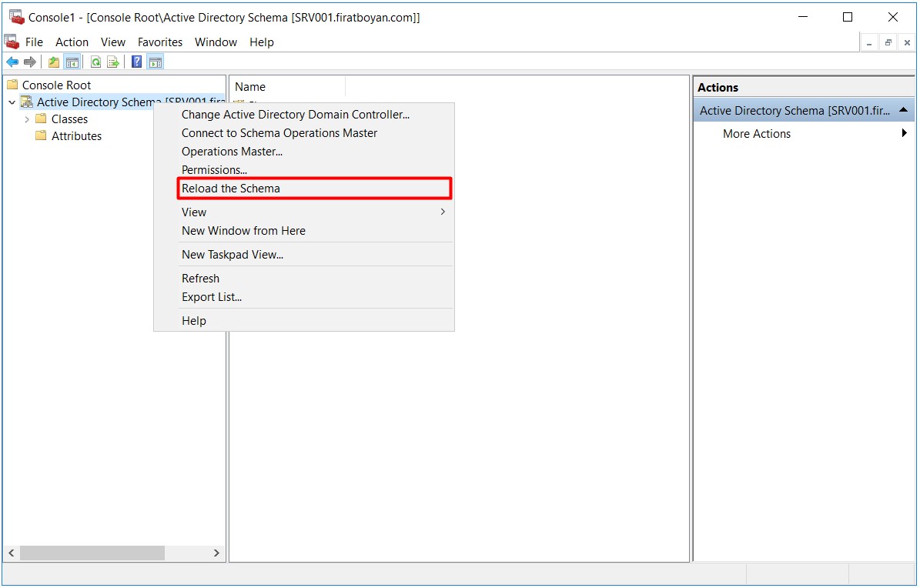Click Change Active Directory Domain Controller...
920x588 pixels.
pyautogui.click(x=295, y=115)
